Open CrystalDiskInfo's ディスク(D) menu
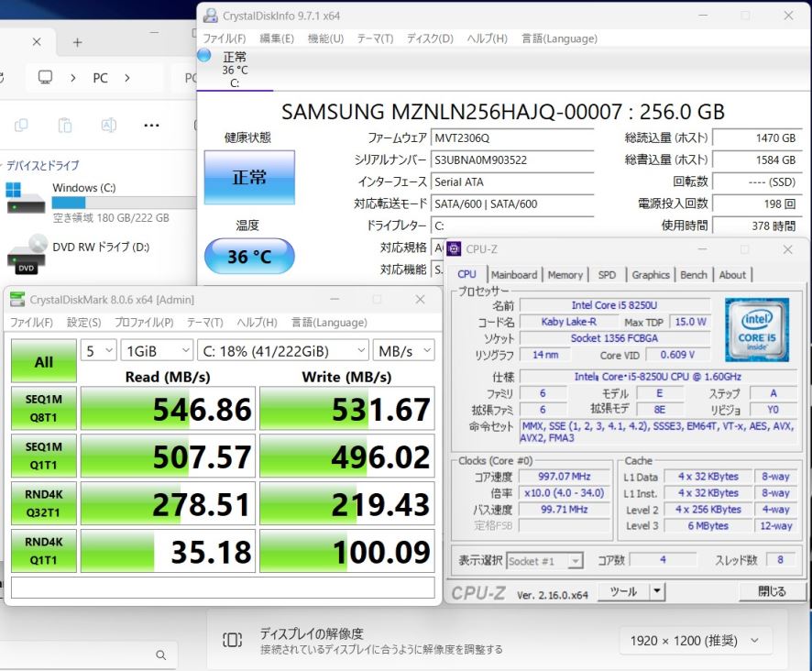Screen dimensions: 812x671 pyautogui.click(x=430, y=38)
